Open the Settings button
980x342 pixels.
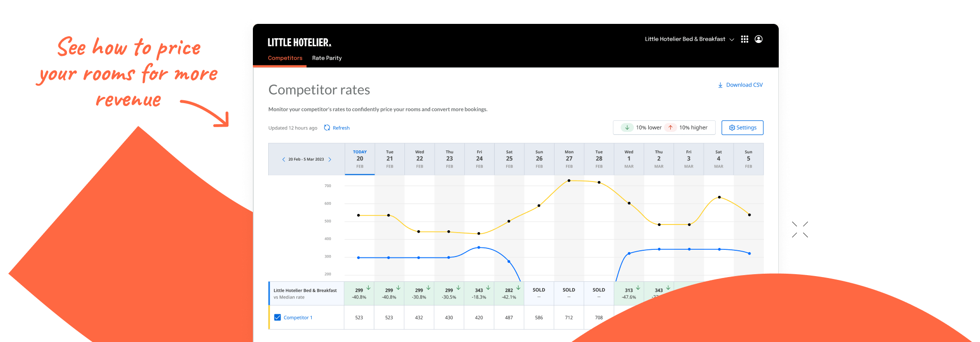742,128
